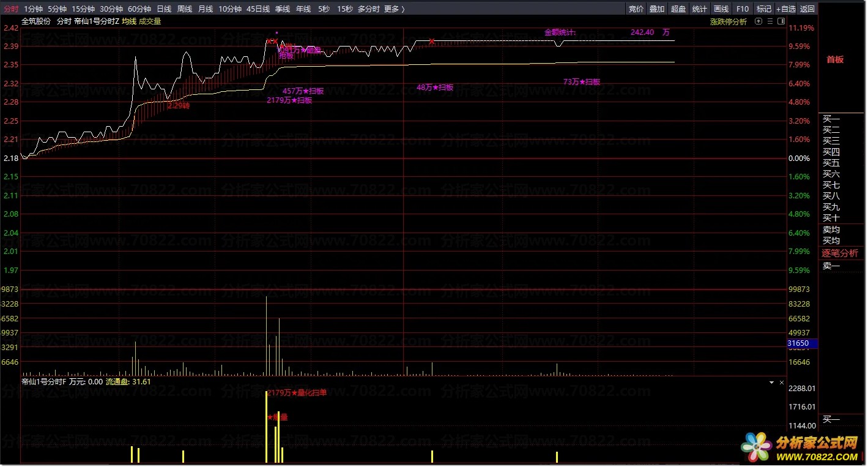
Task: Open the 超盘 panel button
Action: pos(678,9)
